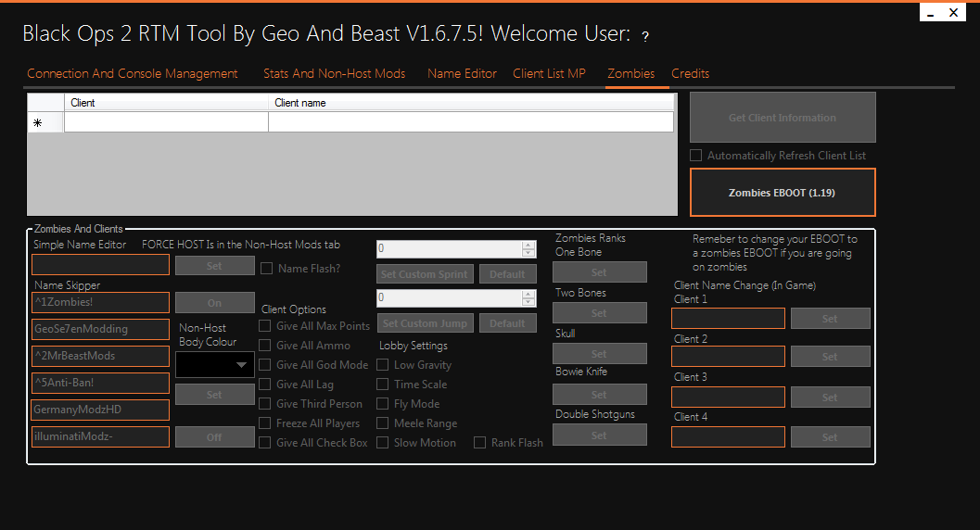Enable Give All God Mode
The height and width of the screenshot is (530, 980).
pyautogui.click(x=265, y=364)
